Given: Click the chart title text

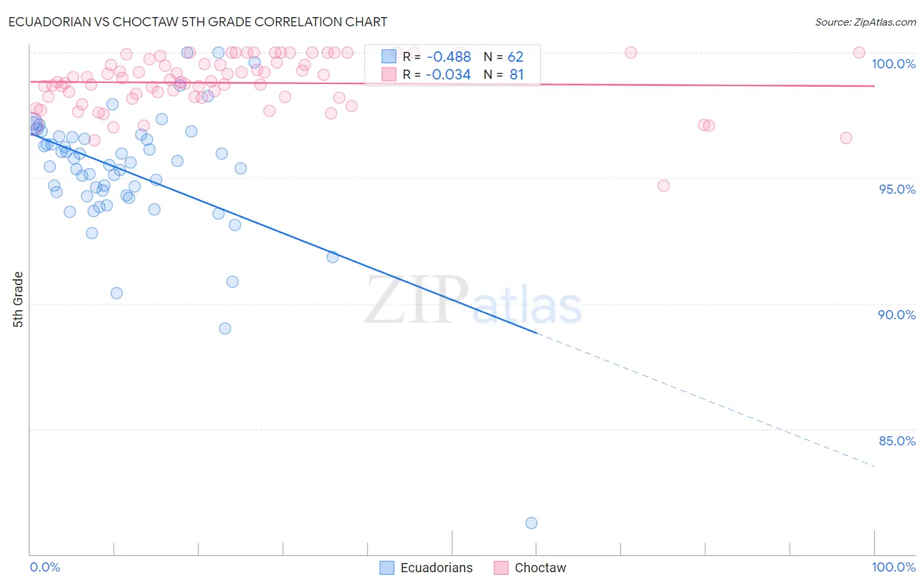Looking at the screenshot, I should click(x=198, y=22).
